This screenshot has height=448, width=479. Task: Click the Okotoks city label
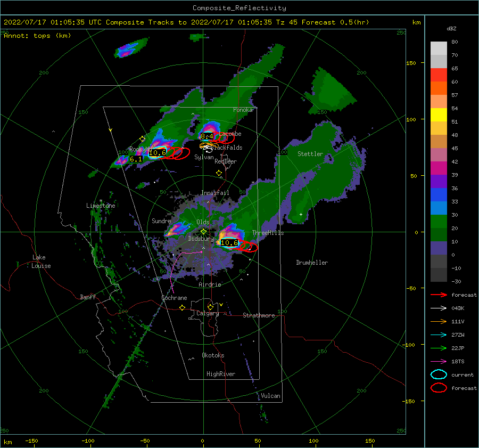pyautogui.click(x=213, y=355)
